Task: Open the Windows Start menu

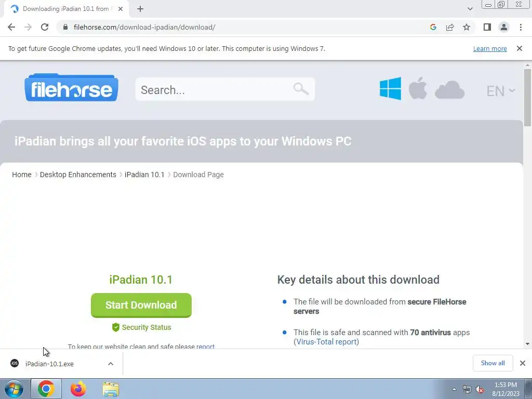Action: (14, 389)
